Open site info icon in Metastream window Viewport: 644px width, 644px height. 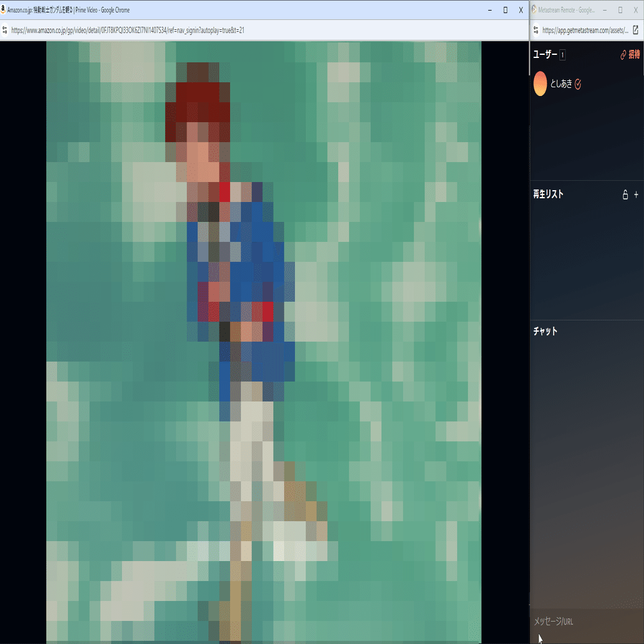point(536,30)
